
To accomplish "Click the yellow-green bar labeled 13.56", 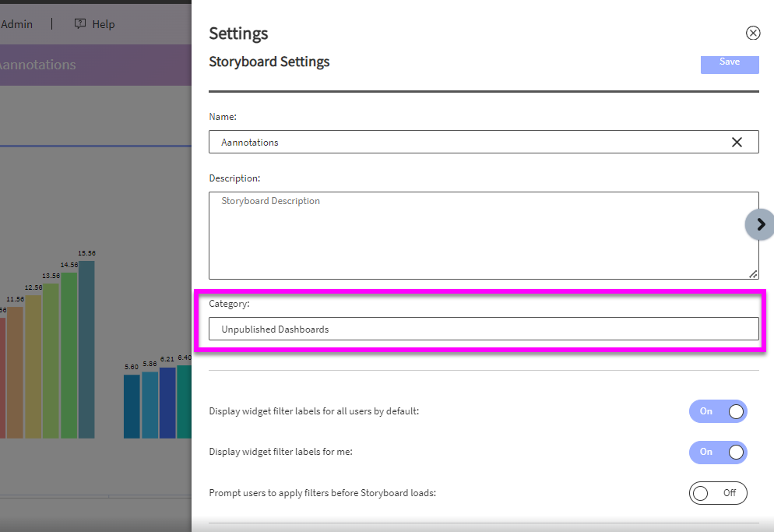I will [x=51, y=360].
